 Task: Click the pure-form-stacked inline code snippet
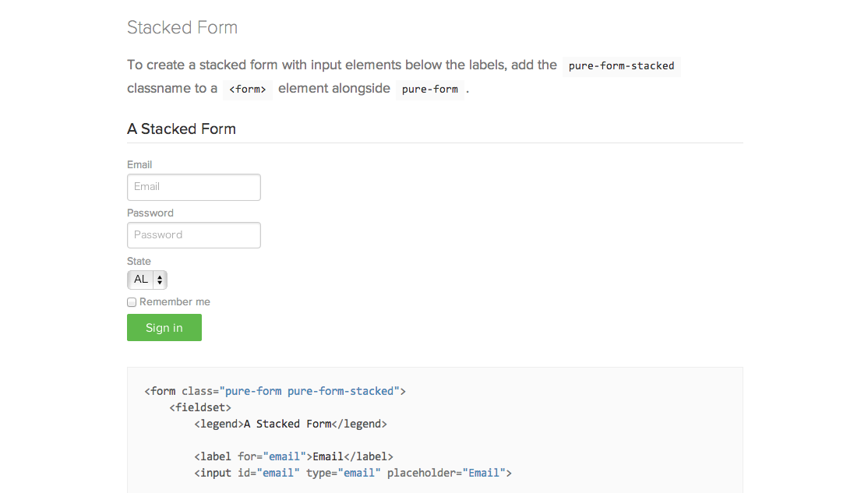621,66
